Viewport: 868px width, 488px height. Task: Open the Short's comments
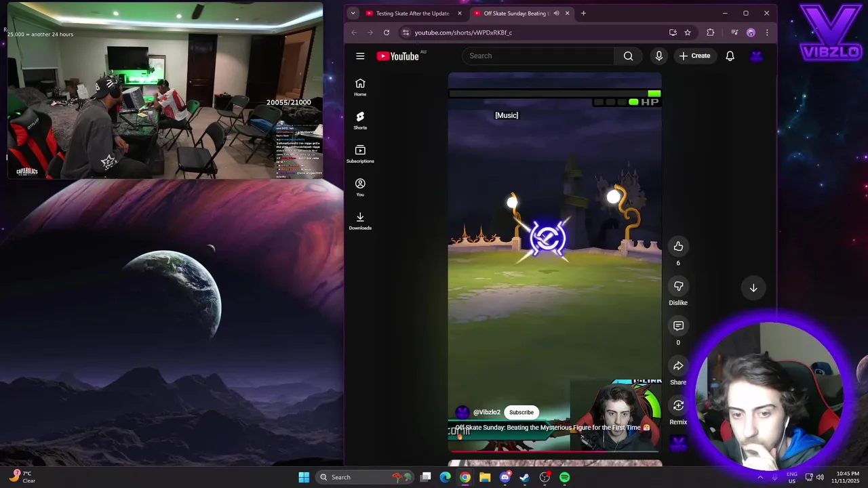point(678,326)
